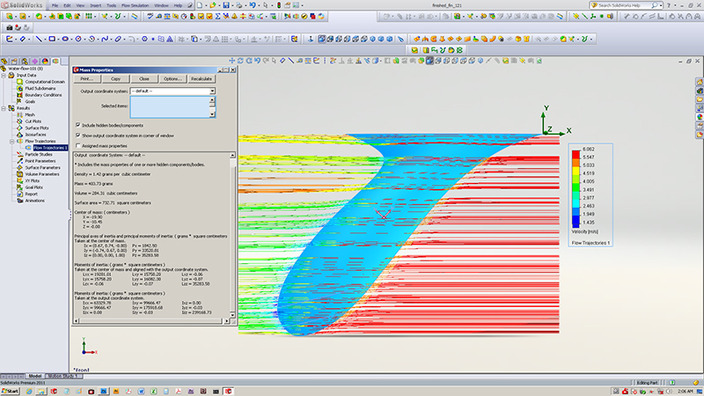704x396 pixels.
Task: Toggle Show output coordinate system checkbox
Action: pos(78,135)
